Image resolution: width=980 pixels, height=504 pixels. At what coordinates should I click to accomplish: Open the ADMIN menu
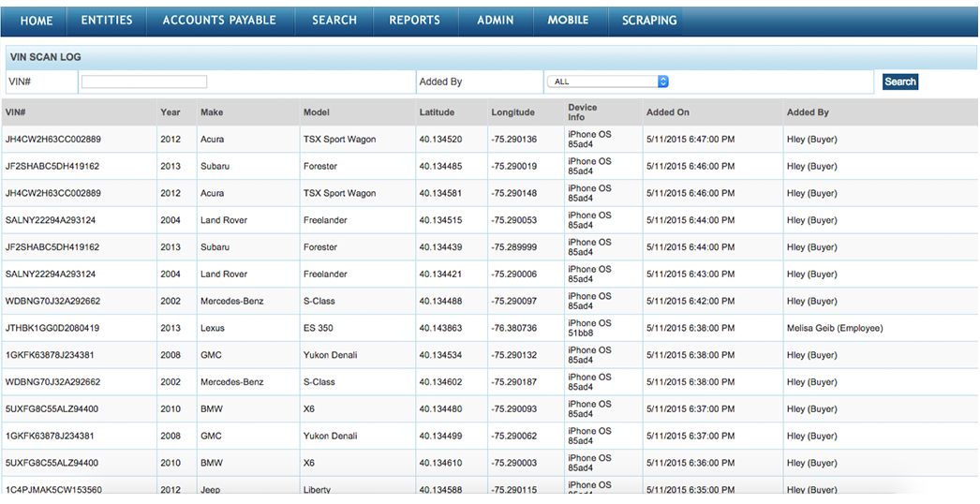(x=495, y=20)
